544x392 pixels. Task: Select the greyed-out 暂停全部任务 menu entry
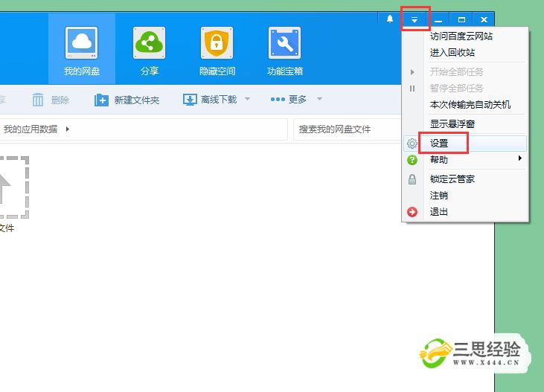[x=457, y=88]
